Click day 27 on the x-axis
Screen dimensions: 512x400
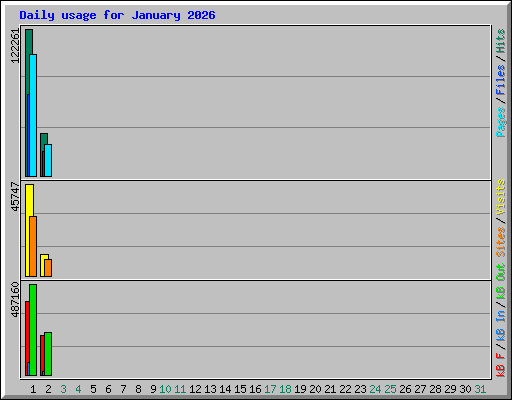coord(420,389)
